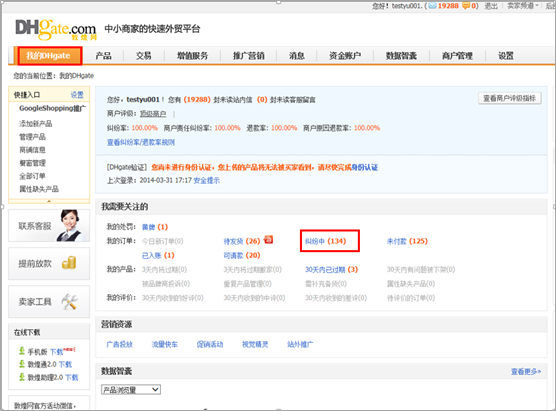
Task: Open the 产品浏览量 dropdown
Action: [131, 389]
